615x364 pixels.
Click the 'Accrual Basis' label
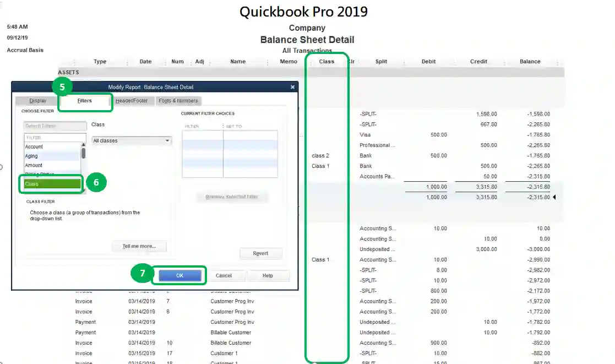(25, 50)
